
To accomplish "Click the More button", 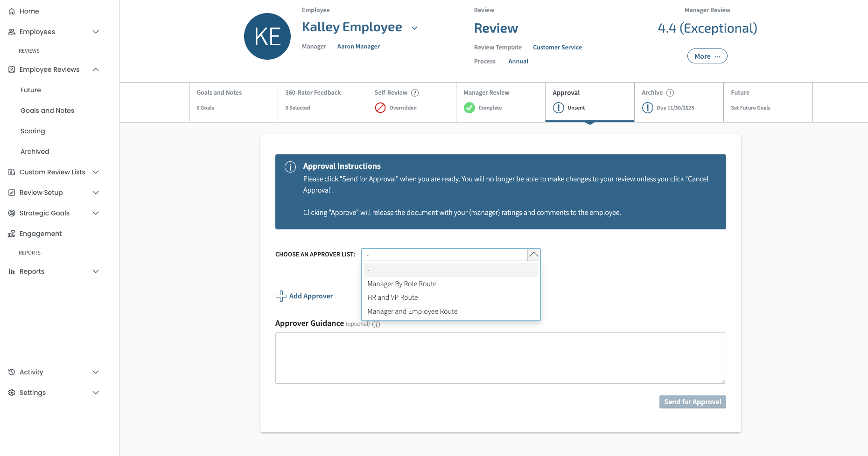I will pyautogui.click(x=707, y=56).
